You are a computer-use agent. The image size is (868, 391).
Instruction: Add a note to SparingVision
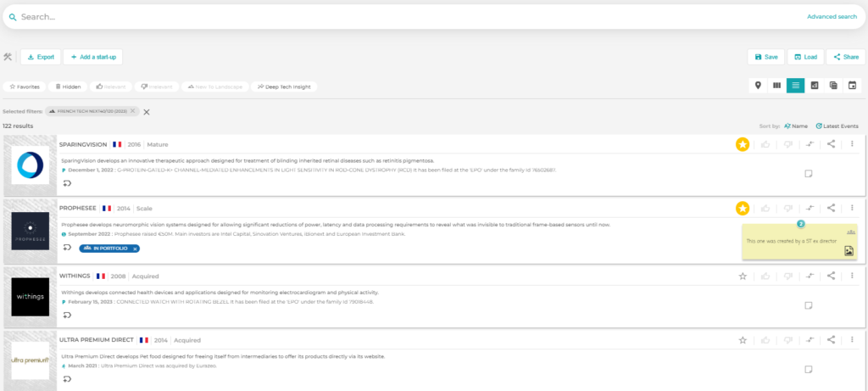(808, 174)
